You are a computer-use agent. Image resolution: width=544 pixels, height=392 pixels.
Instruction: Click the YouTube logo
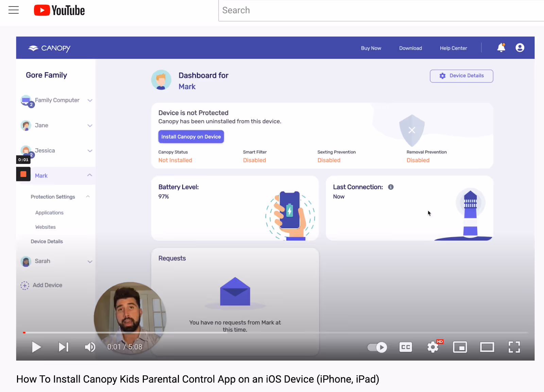point(59,10)
